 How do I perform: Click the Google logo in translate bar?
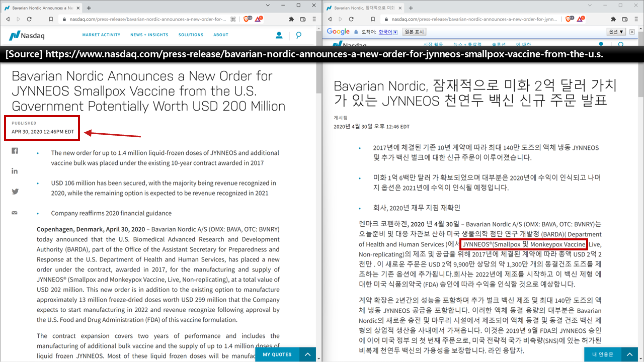coord(338,32)
